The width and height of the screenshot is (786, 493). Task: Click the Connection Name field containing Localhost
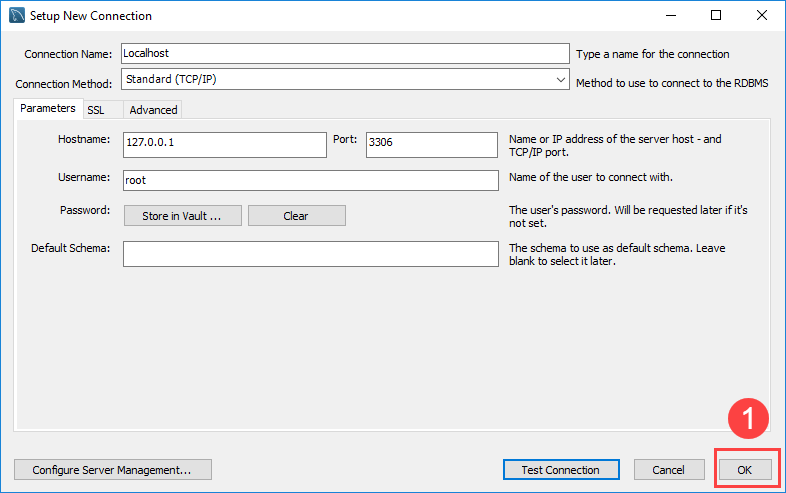point(344,54)
